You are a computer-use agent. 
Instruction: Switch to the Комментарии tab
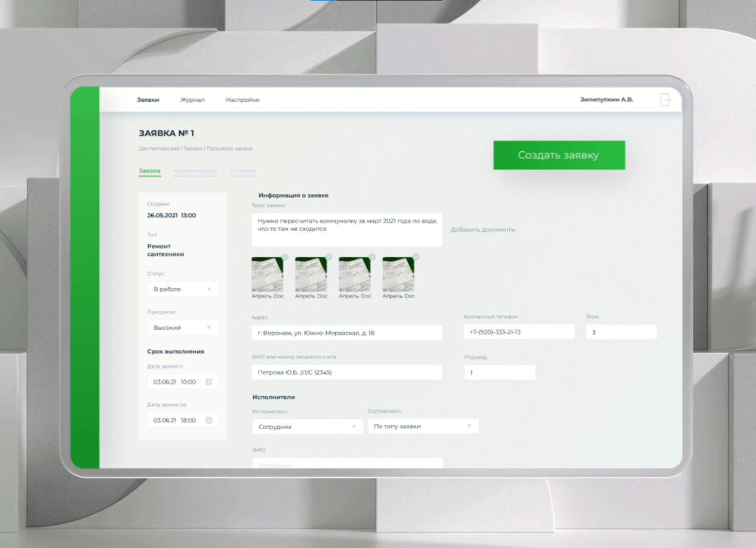click(x=195, y=171)
